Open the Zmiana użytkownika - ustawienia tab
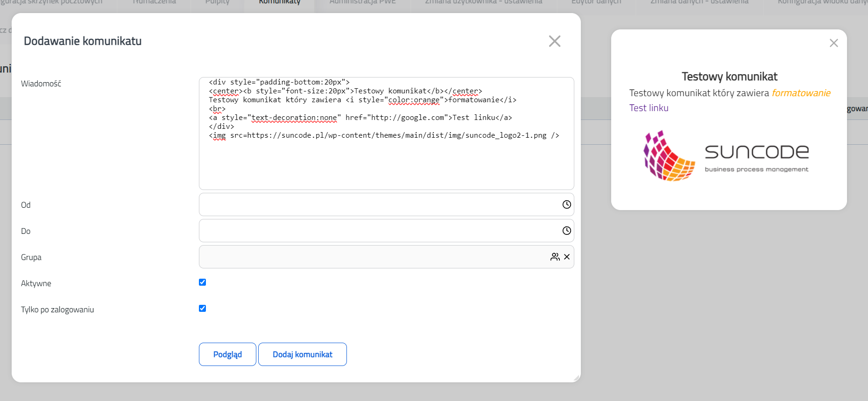 tap(484, 2)
